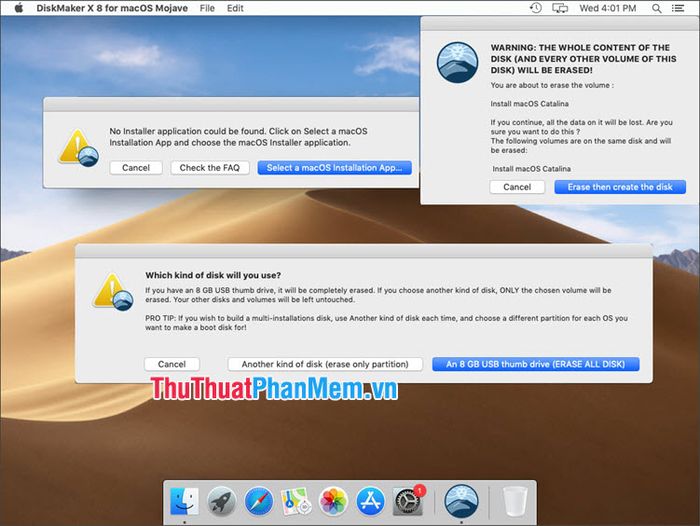Cancel the Which kind of disk dialog

(x=171, y=364)
